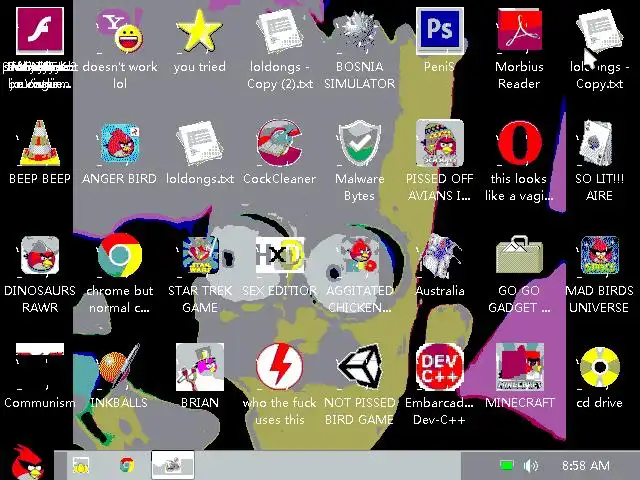Launch the Unity NOT PISSED BIRD GAME icon

coord(359,366)
